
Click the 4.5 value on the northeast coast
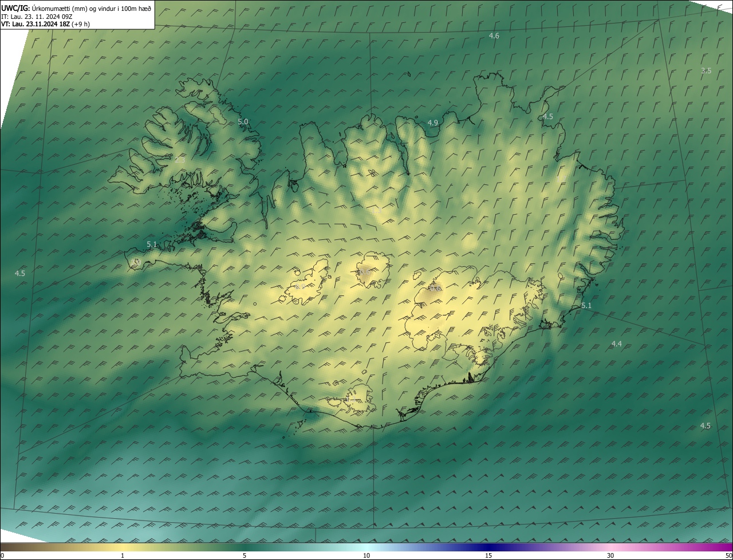(x=548, y=116)
